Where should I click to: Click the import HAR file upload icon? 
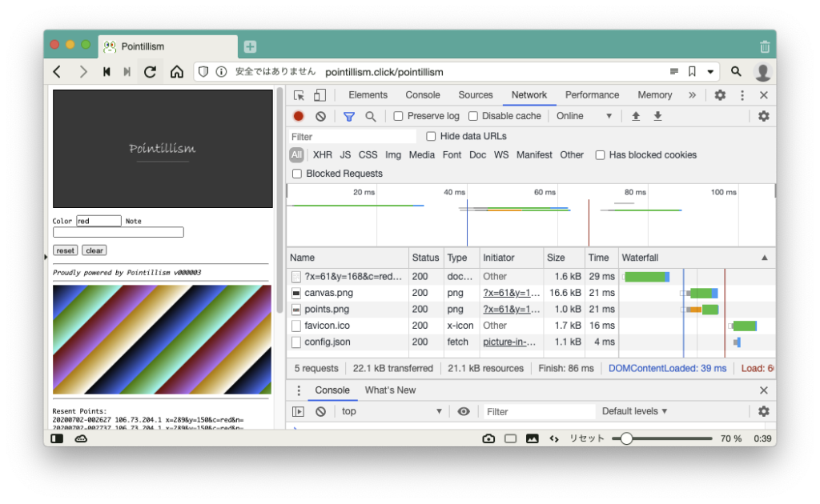pos(636,116)
